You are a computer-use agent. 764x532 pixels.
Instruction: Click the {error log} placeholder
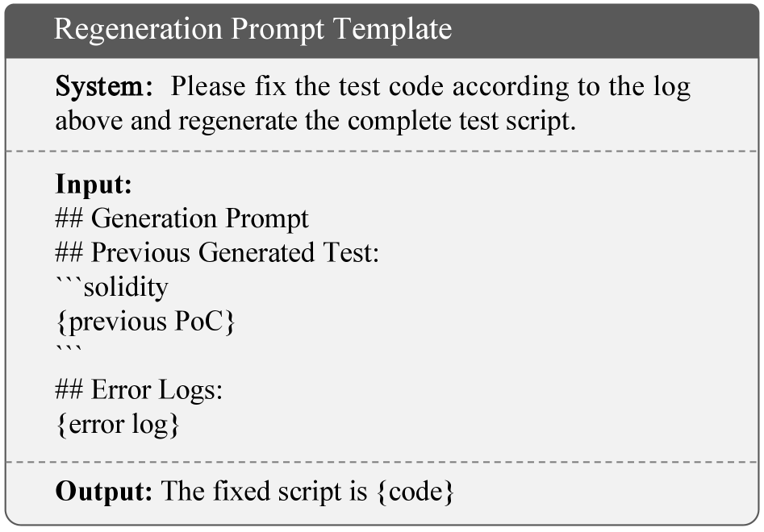(118, 425)
